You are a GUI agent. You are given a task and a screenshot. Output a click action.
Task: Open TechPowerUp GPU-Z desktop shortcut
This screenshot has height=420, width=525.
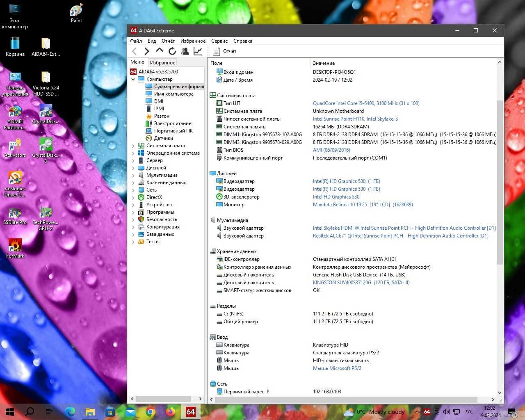pyautogui.click(x=46, y=218)
